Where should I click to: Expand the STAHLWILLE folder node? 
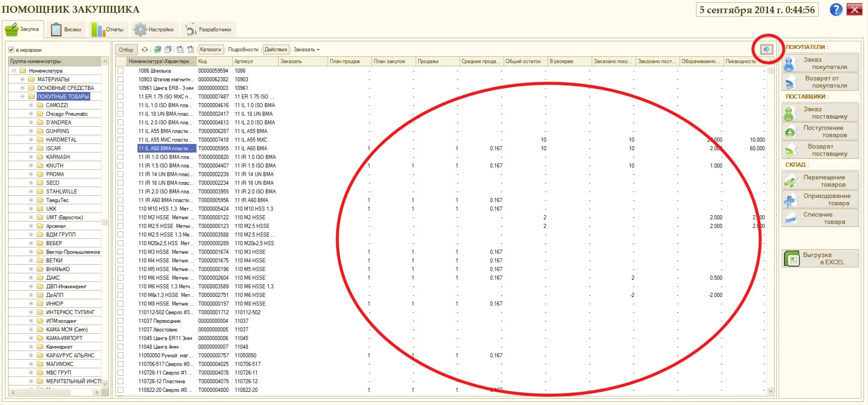(x=31, y=191)
